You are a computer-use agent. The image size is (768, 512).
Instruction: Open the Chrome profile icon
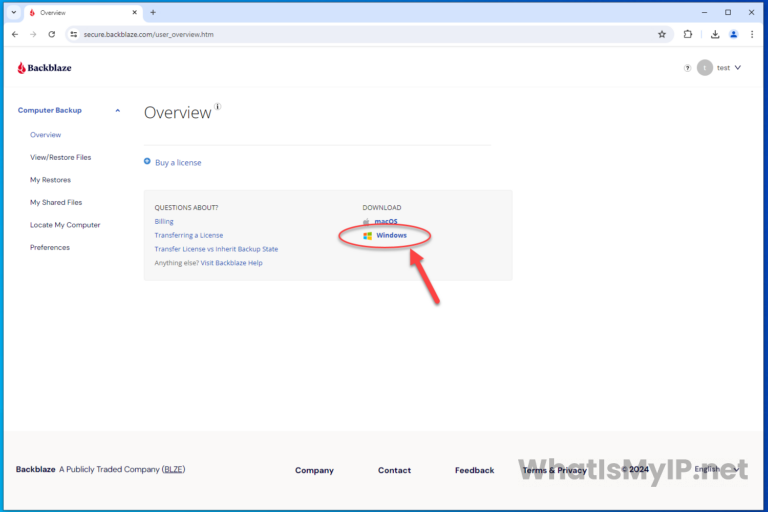click(x=733, y=34)
